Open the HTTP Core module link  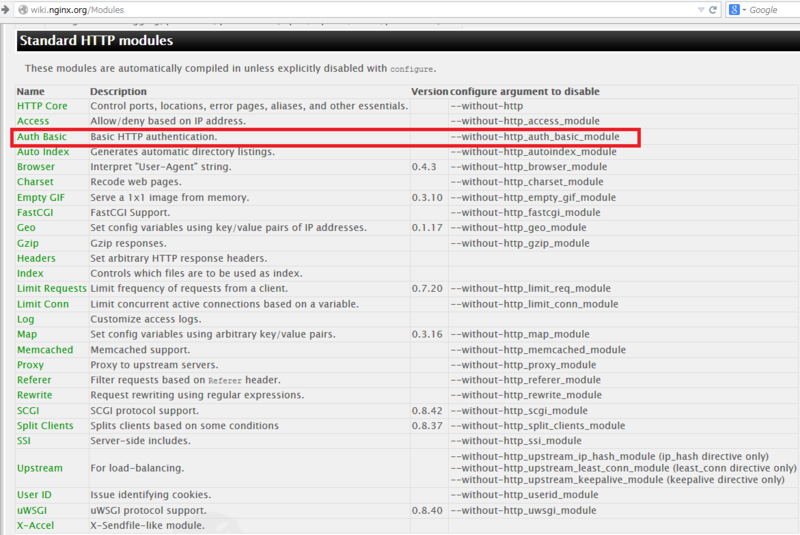(42, 106)
